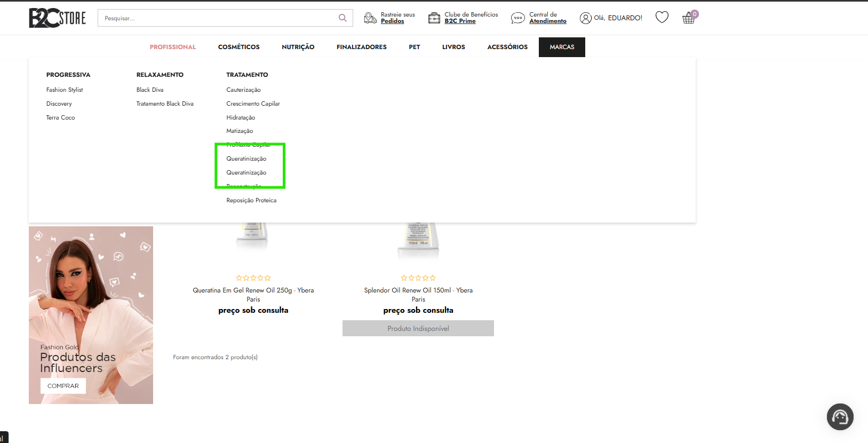Image resolution: width=868 pixels, height=443 pixels.
Task: Open Tratamento Black Diva submenu item
Action: click(165, 104)
